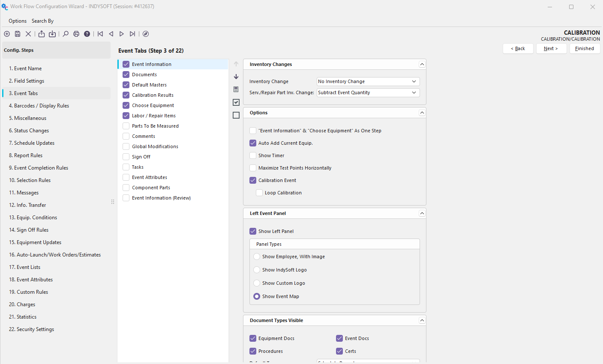Move selected tab down with arrow icon
603x364 pixels.
click(236, 77)
